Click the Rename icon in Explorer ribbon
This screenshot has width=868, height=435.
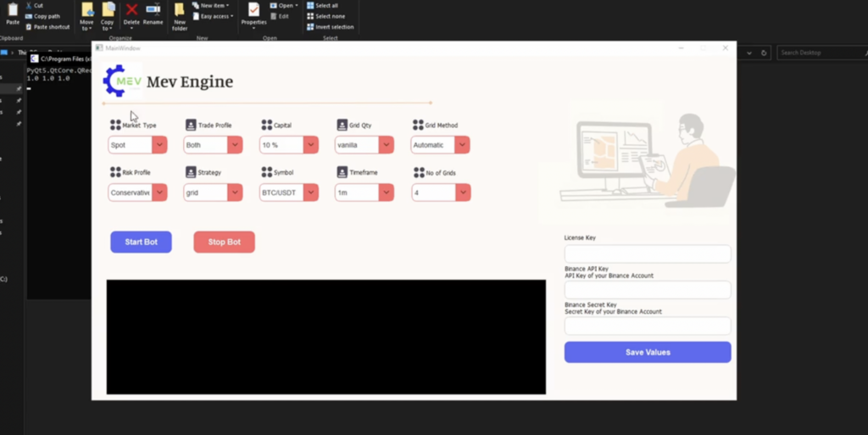[153, 14]
